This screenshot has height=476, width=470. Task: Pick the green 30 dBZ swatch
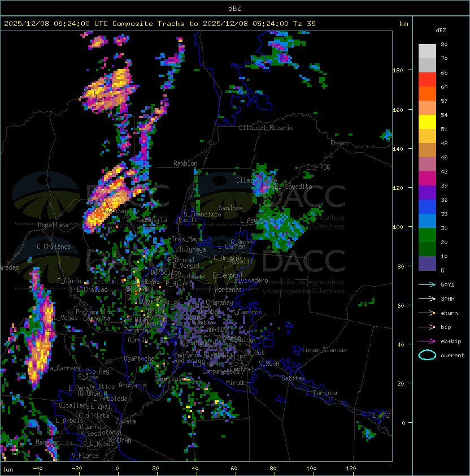pos(427,235)
